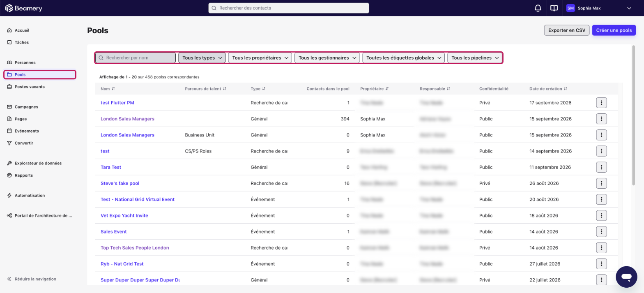
Task: Open row menu for Tara Test
Action: coord(601,167)
